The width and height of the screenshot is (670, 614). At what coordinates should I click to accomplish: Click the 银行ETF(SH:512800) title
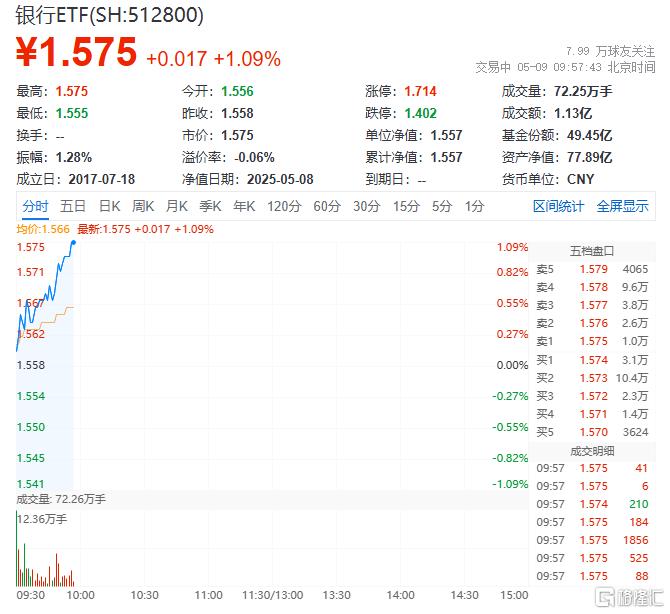[109, 15]
